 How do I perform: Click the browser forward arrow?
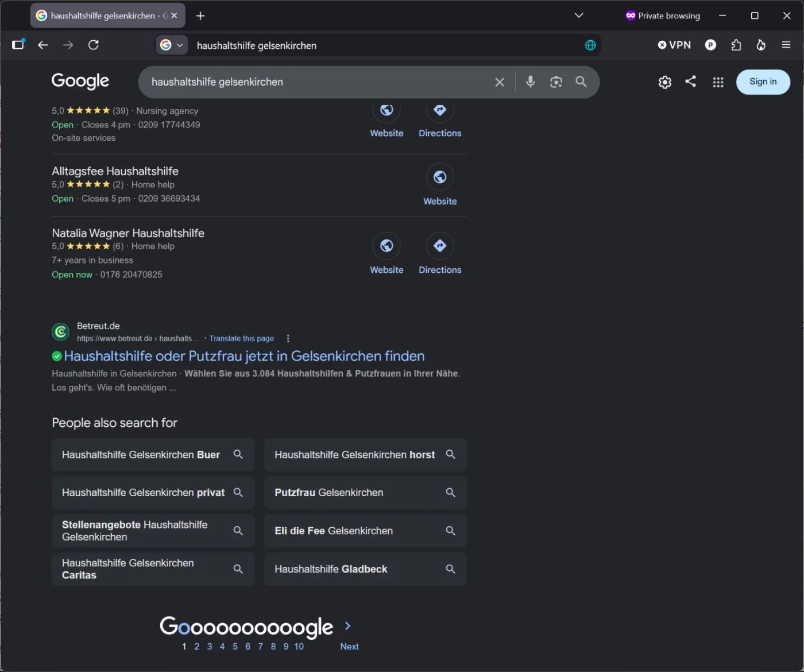coord(68,45)
